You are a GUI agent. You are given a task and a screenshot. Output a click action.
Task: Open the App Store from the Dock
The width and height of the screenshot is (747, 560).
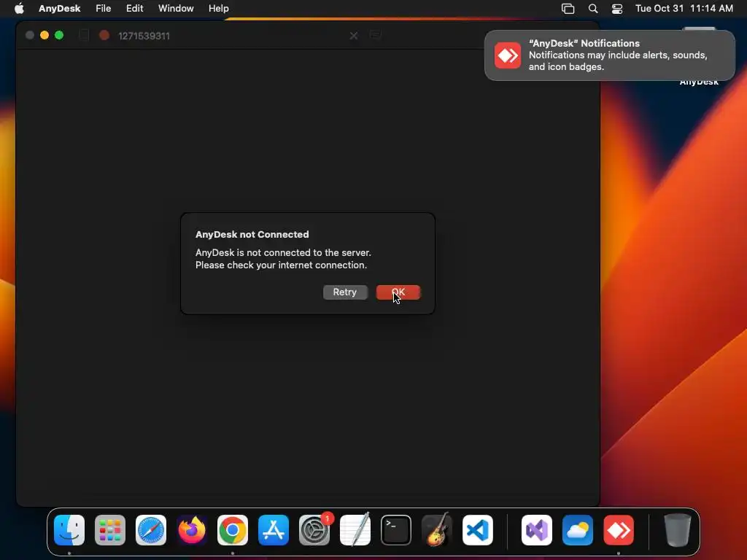point(274,530)
